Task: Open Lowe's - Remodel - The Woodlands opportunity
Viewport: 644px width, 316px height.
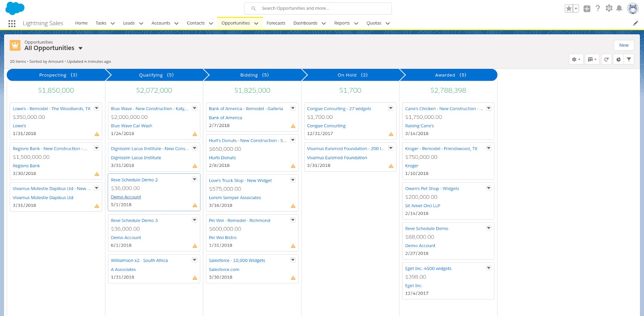Action: pyautogui.click(x=52, y=109)
